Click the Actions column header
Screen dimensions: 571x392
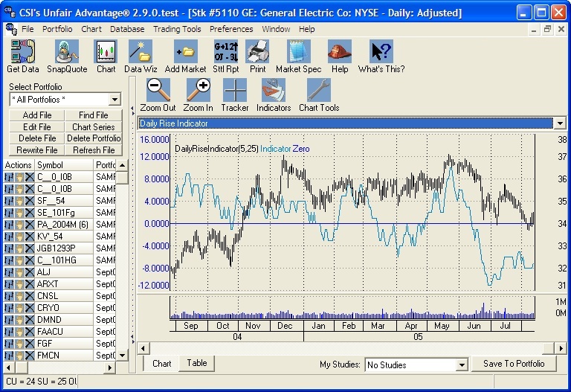click(19, 165)
